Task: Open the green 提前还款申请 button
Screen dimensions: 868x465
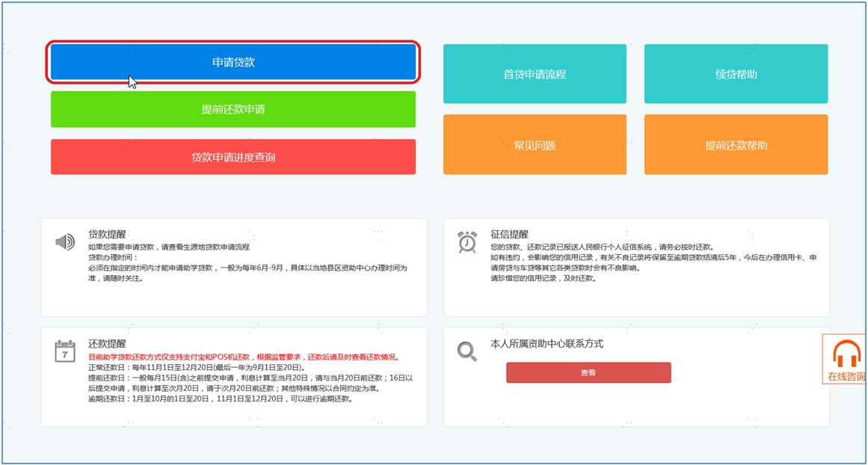Action: pyautogui.click(x=233, y=109)
